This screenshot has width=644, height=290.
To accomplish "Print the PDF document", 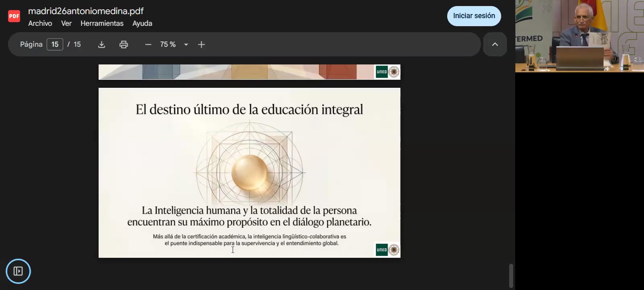I will tap(124, 44).
